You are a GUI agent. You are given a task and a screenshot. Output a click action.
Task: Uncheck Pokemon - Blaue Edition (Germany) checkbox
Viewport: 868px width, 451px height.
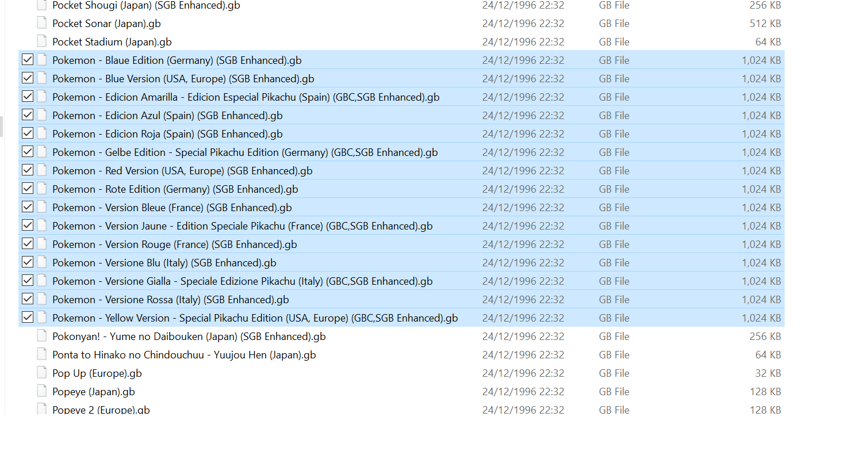[27, 59]
